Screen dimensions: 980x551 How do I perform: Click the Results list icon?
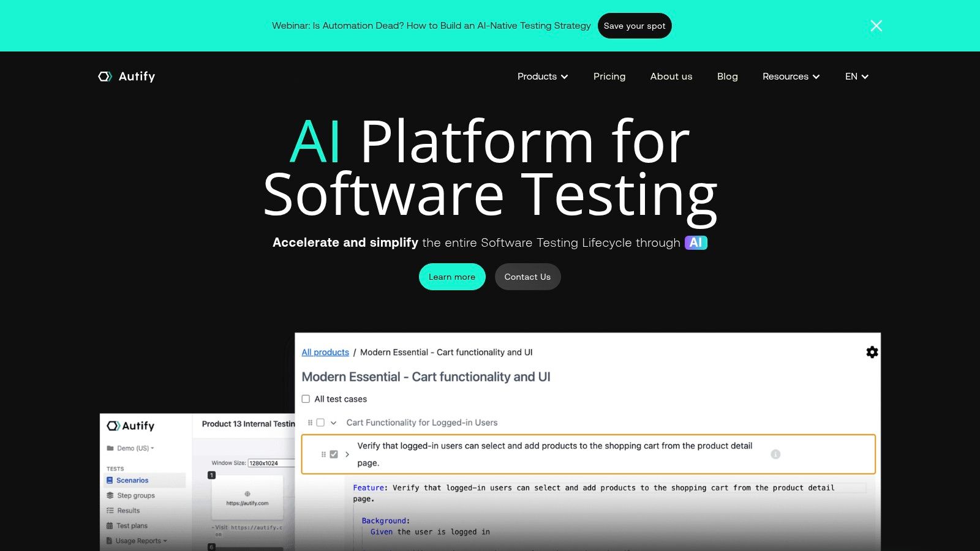point(110,511)
